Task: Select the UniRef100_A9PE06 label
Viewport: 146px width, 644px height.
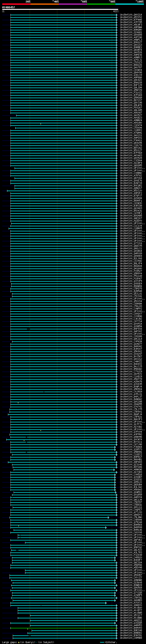Action: pos(131,55)
